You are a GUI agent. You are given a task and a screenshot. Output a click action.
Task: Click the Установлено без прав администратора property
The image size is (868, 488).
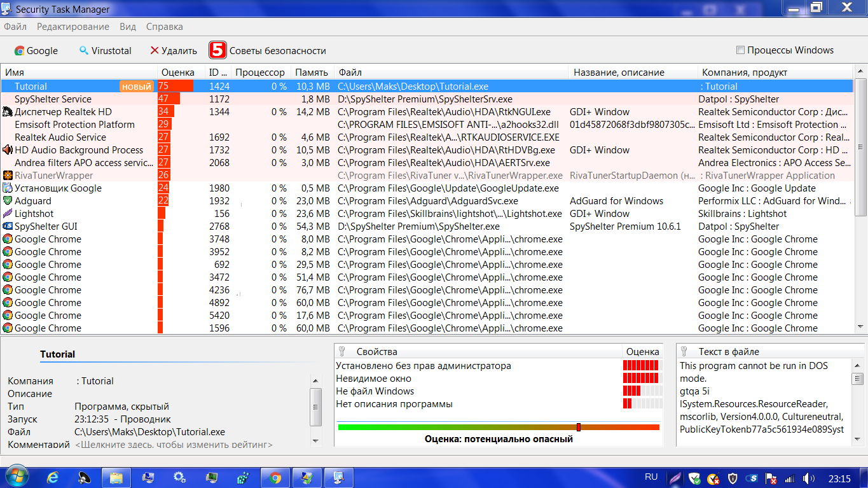point(424,366)
